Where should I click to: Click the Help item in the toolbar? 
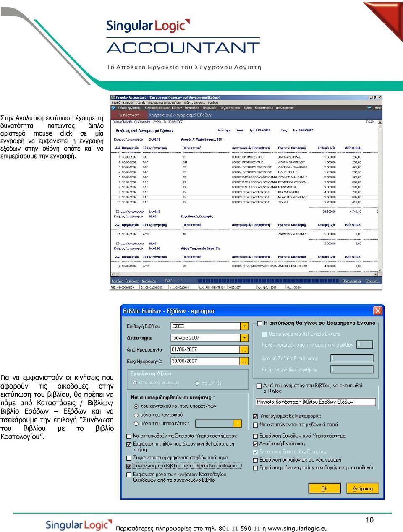point(377,108)
